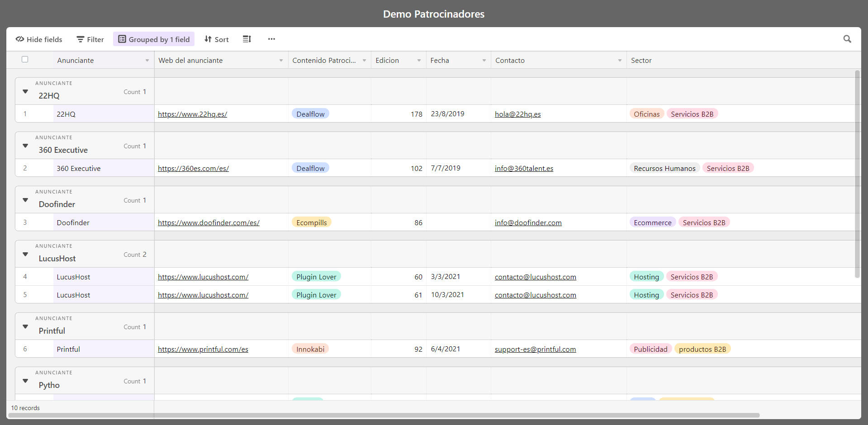
Task: Select the empty Fecha cell for Doofinder
Action: point(458,222)
